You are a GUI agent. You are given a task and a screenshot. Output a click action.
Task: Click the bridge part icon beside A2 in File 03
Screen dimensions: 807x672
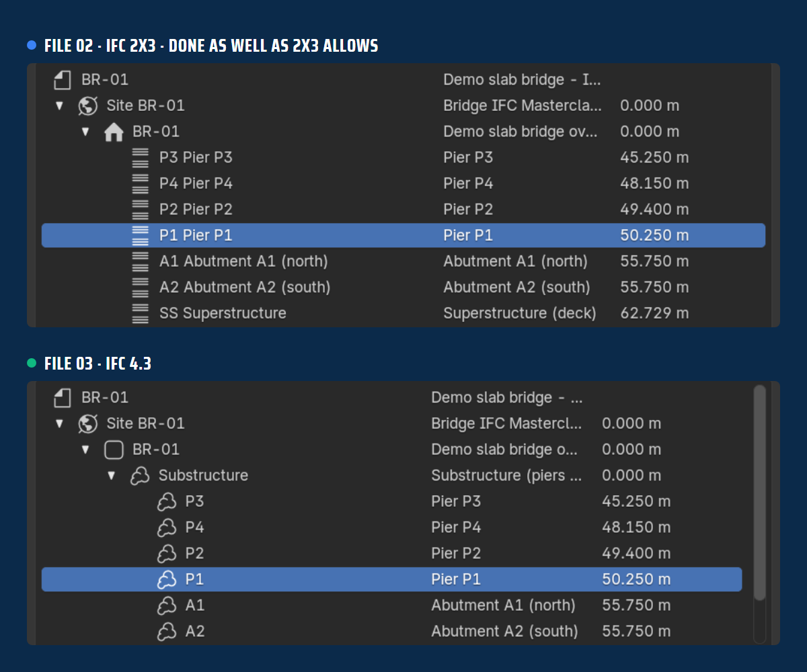point(166,632)
